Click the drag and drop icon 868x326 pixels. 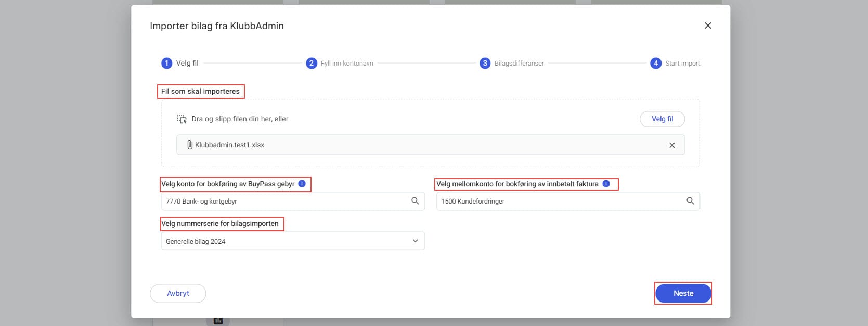point(182,119)
